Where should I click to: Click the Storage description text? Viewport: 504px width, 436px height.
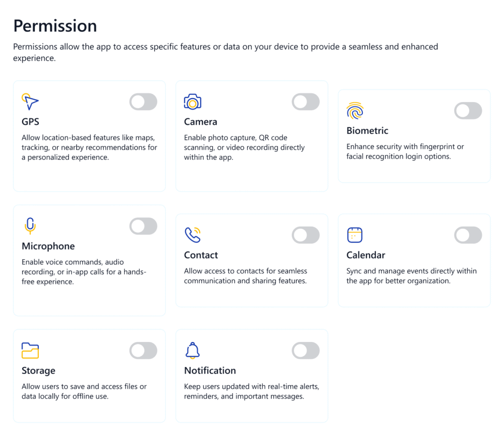click(84, 391)
